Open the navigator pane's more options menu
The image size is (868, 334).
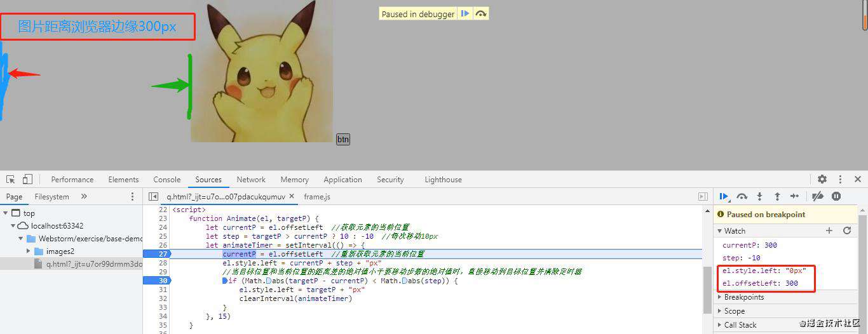click(132, 197)
